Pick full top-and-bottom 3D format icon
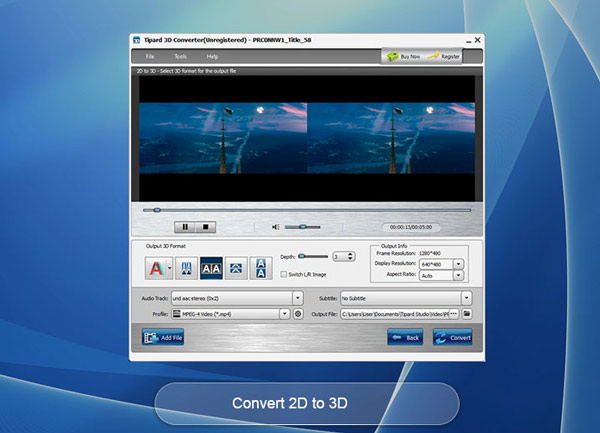 click(x=260, y=267)
